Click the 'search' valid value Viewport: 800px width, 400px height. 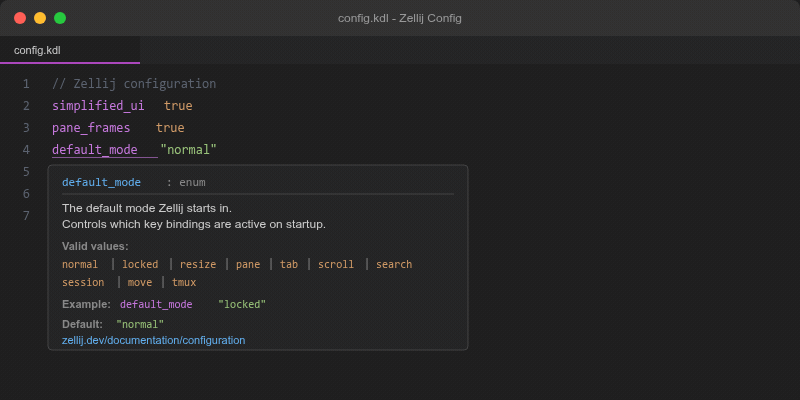pos(394,265)
